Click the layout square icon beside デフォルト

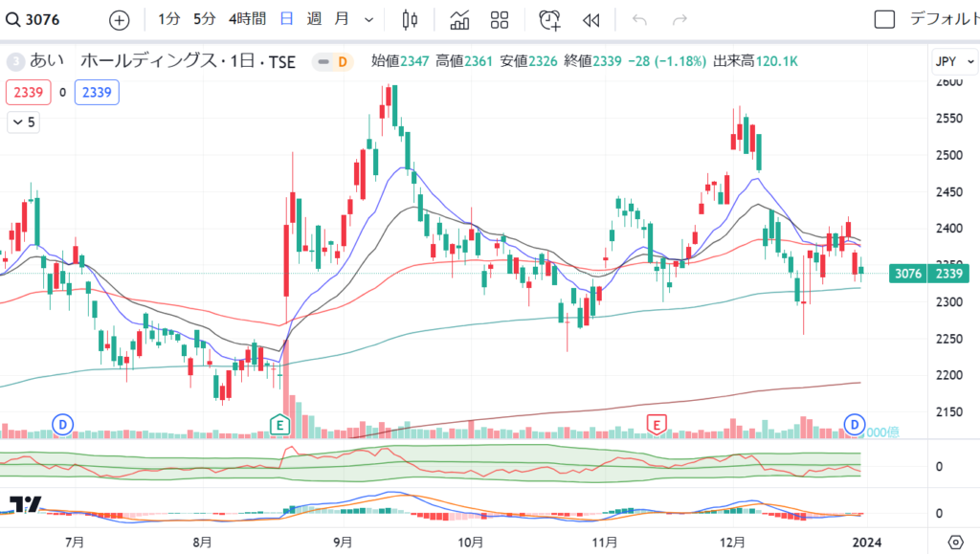coord(884,19)
